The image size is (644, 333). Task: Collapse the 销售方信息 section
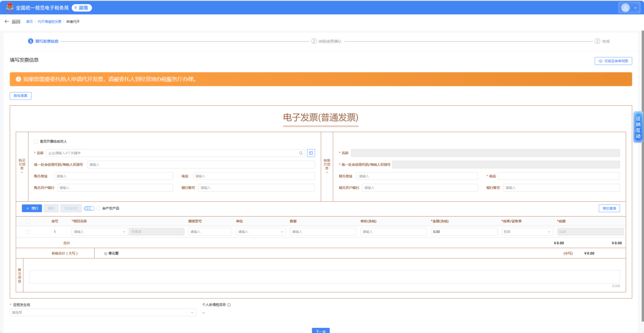(327, 173)
